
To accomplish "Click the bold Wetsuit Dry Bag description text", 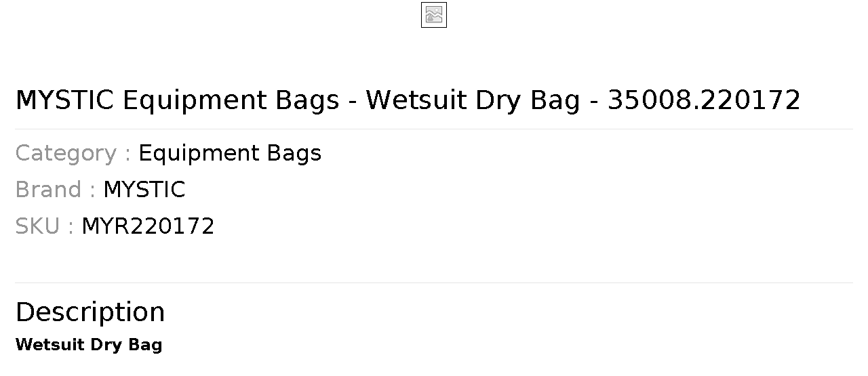I will tap(89, 345).
